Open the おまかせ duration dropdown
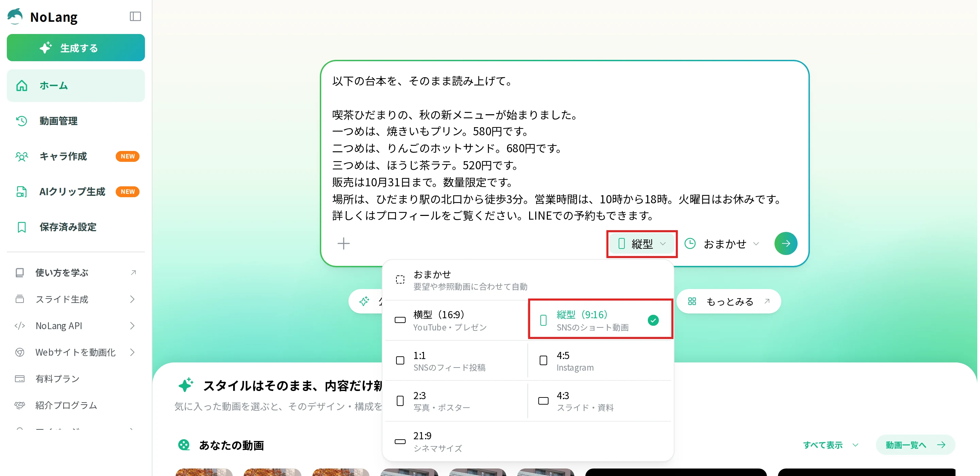This screenshot has width=980, height=476. [723, 244]
